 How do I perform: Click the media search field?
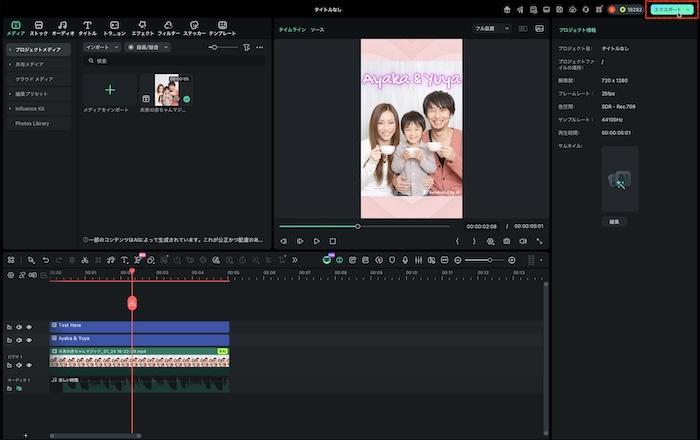tap(174, 61)
